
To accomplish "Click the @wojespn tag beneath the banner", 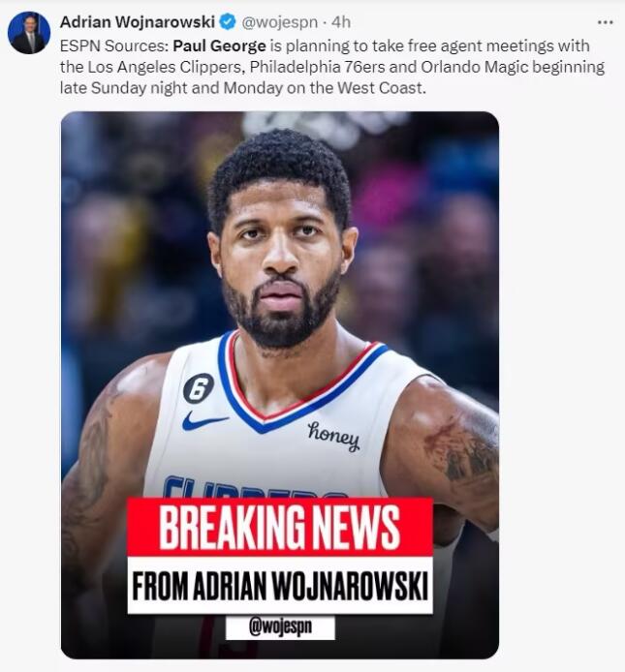I will click(x=280, y=627).
